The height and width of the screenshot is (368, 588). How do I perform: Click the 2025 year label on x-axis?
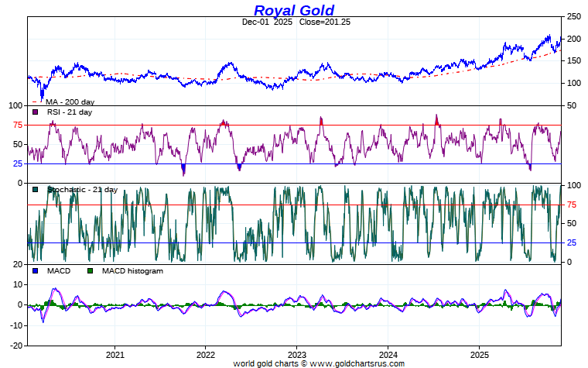click(x=479, y=353)
